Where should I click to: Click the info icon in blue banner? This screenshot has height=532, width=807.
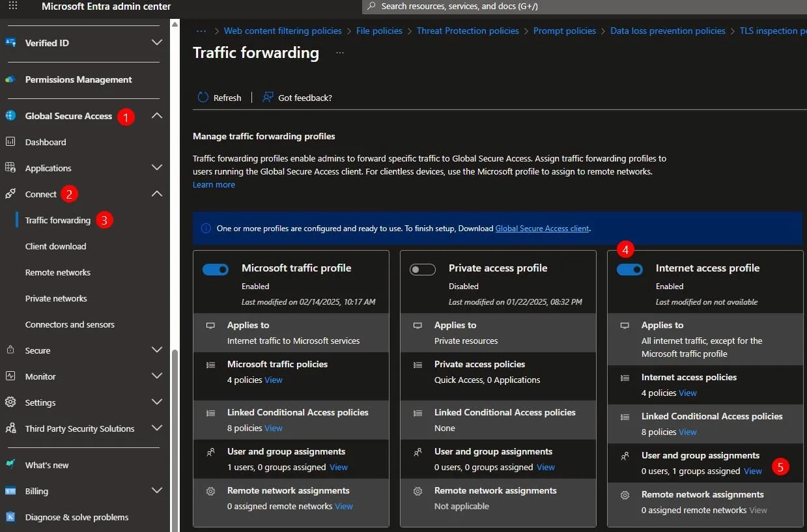[x=206, y=229]
